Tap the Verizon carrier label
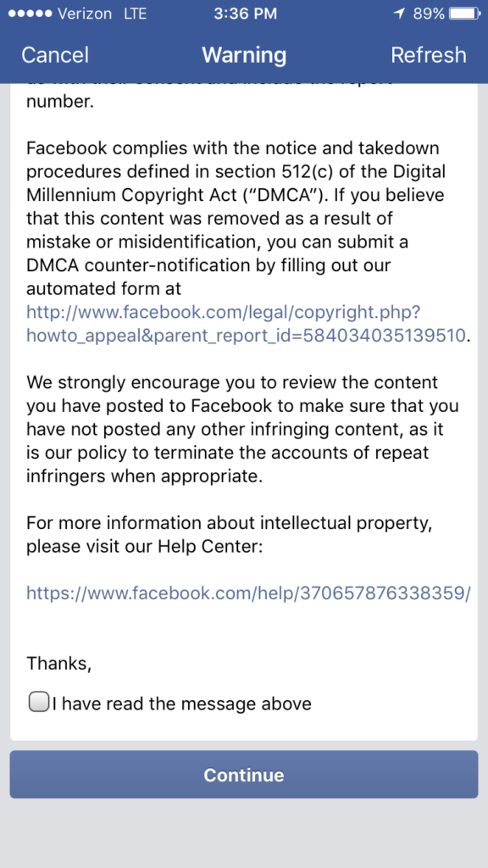 pos(86,14)
